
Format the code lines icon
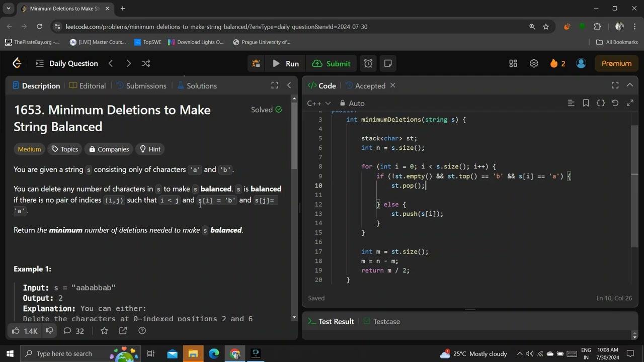(571, 103)
